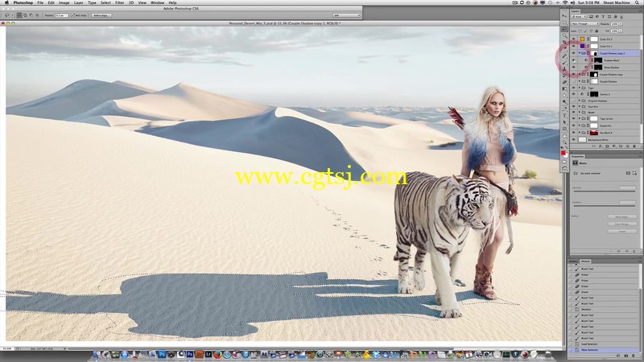
Task: Click New Selection mode icon in options bar
Action: pos(19,15)
